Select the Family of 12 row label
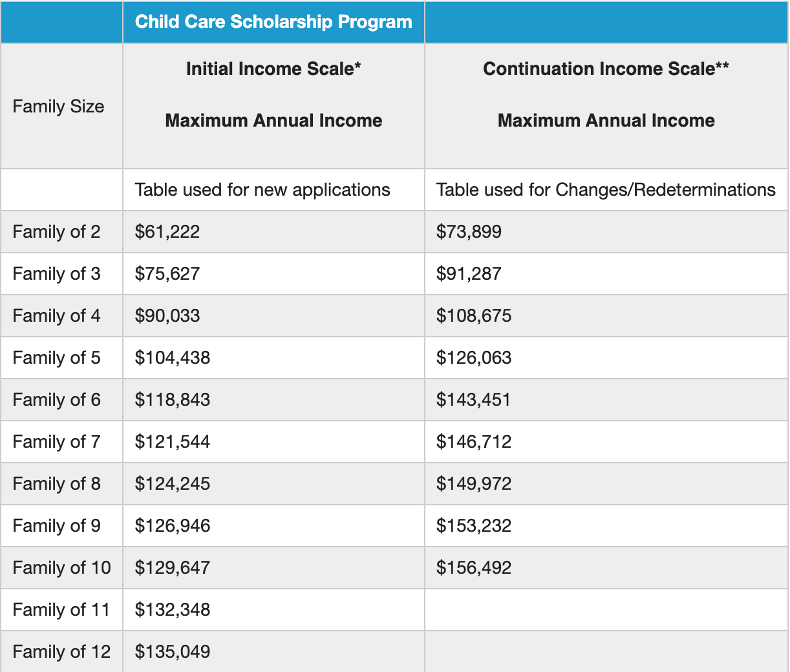Screen dimensions: 790x672 point(62,652)
